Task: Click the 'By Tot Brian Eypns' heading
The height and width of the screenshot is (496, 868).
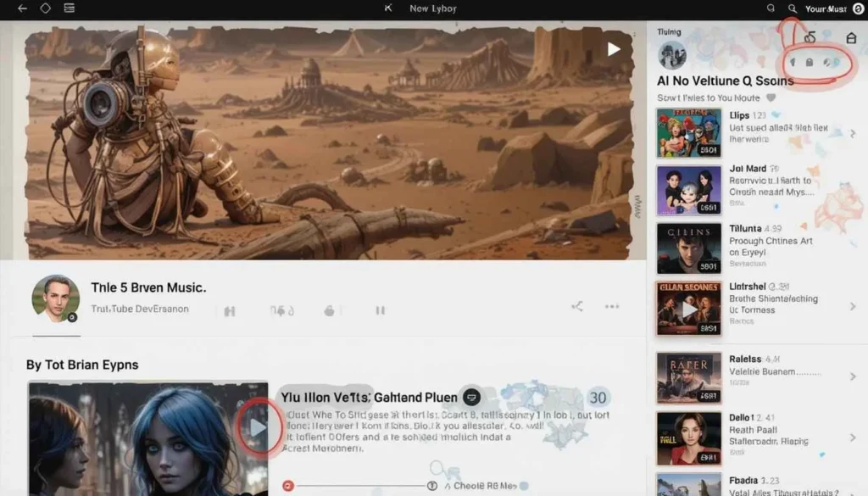Action: pos(82,365)
